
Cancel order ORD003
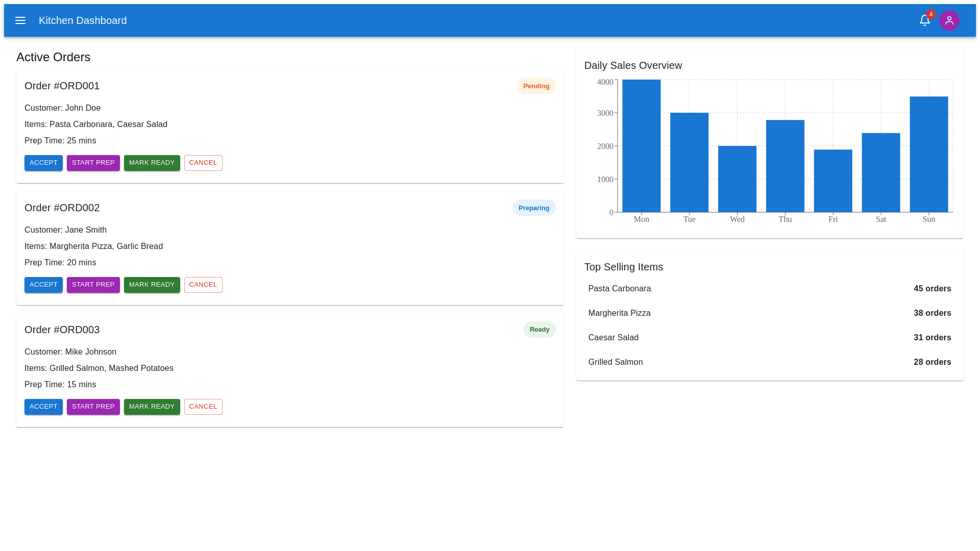[x=203, y=407]
